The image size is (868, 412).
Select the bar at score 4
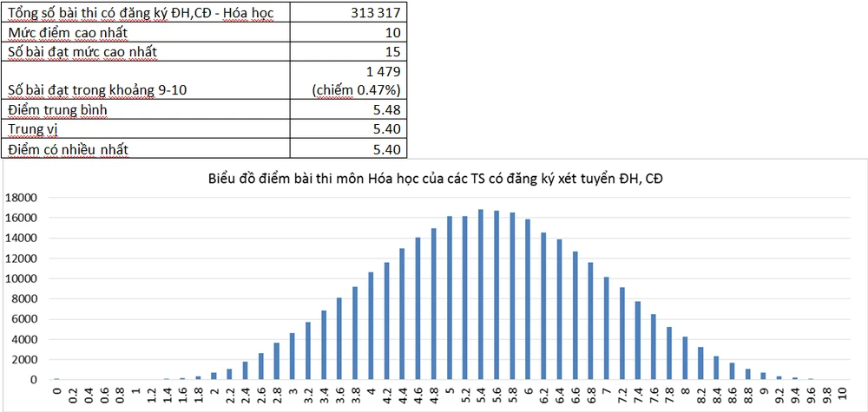(371, 326)
